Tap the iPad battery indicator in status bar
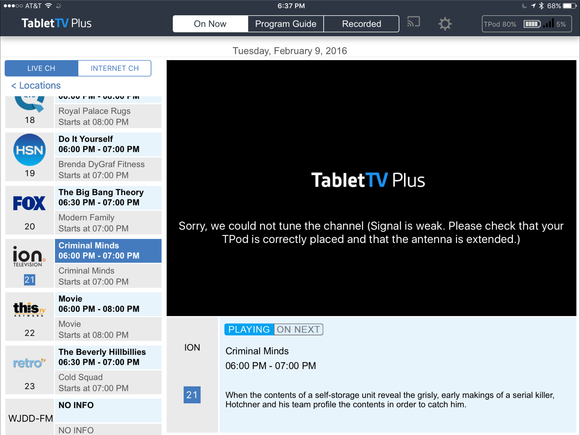 pos(569,6)
